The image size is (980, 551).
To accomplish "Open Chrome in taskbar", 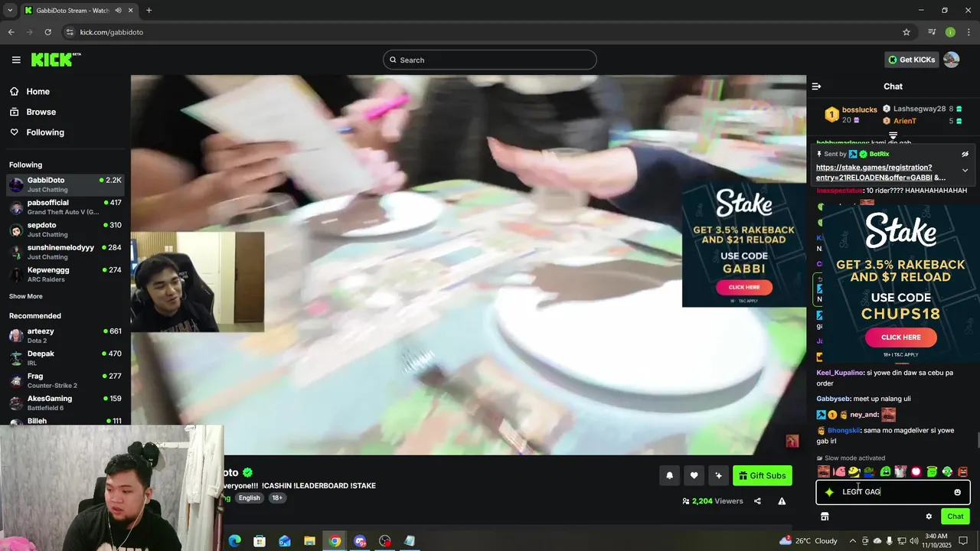I will click(335, 541).
